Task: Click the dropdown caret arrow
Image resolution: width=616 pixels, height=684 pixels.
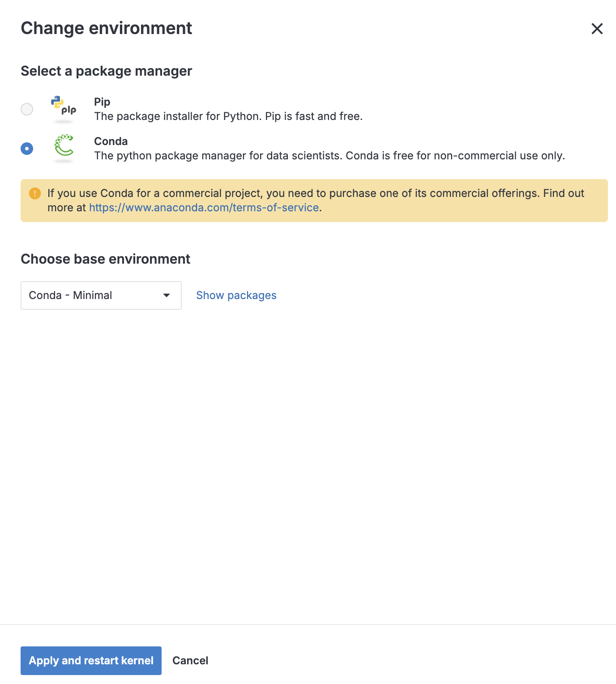Action: point(167,295)
